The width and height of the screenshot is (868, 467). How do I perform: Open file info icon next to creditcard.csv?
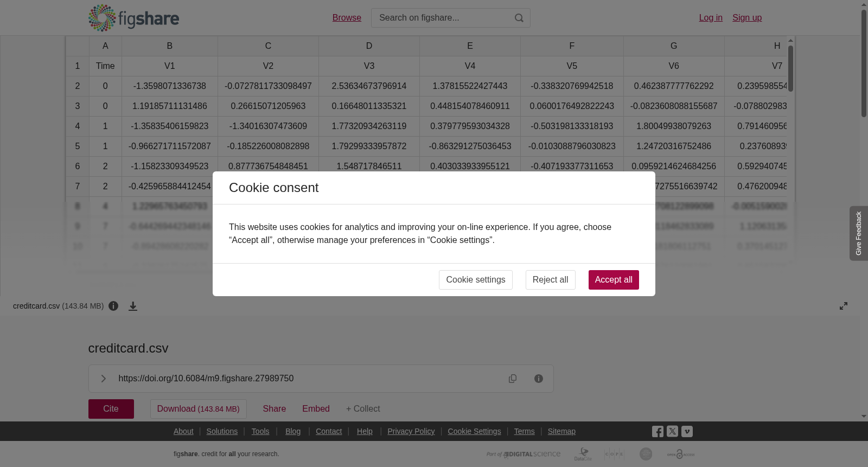(113, 306)
